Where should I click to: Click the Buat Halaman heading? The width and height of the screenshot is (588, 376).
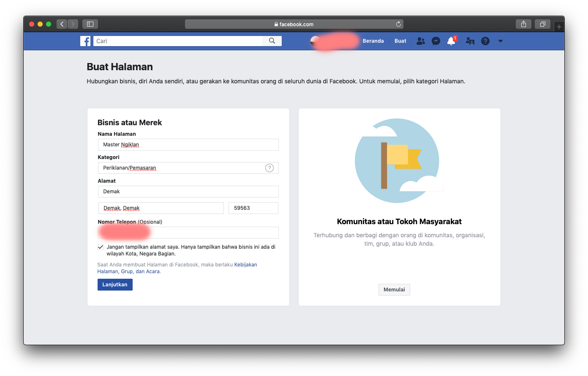tap(120, 67)
